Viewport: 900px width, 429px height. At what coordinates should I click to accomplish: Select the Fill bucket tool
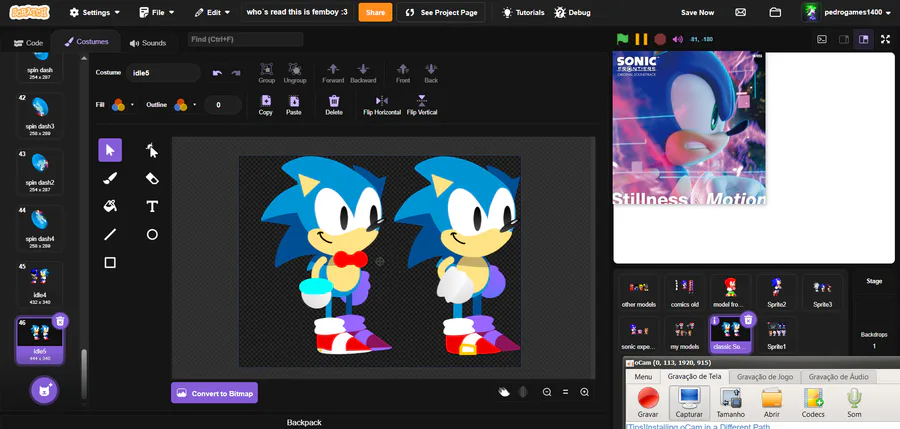coord(110,206)
